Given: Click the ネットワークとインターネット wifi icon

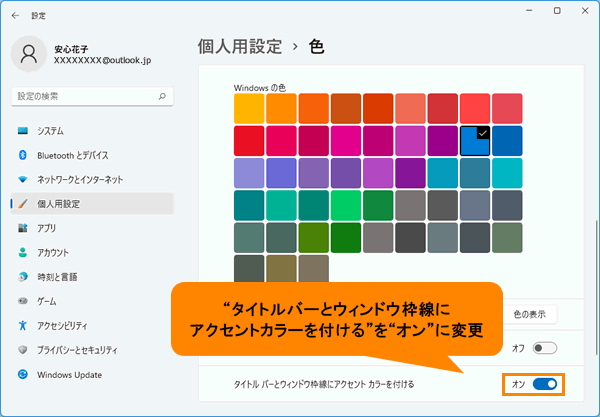Looking at the screenshot, I should point(22,179).
